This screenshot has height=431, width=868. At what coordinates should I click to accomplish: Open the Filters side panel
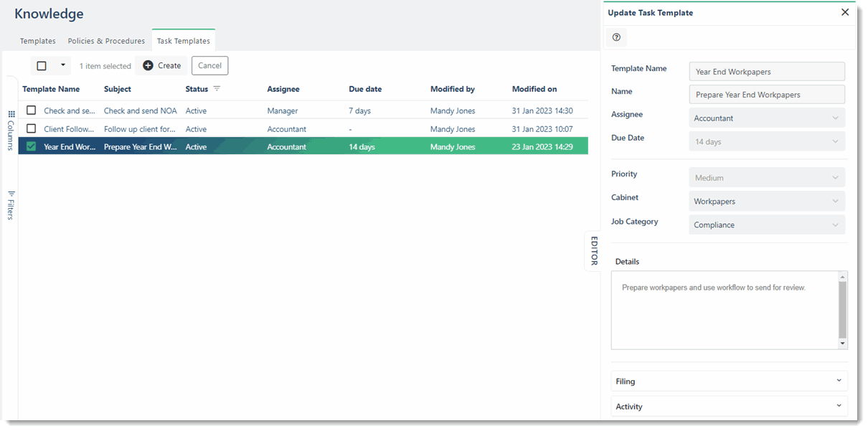click(11, 205)
